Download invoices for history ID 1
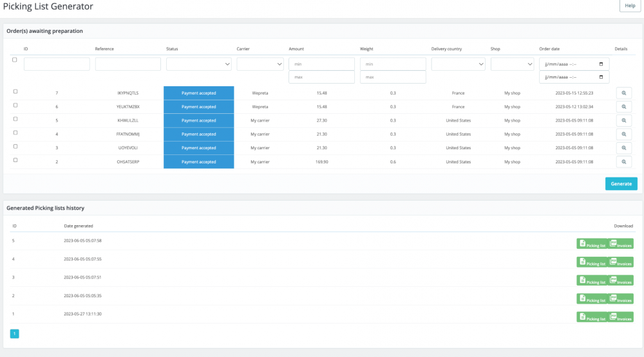This screenshot has width=644, height=357. (x=620, y=316)
